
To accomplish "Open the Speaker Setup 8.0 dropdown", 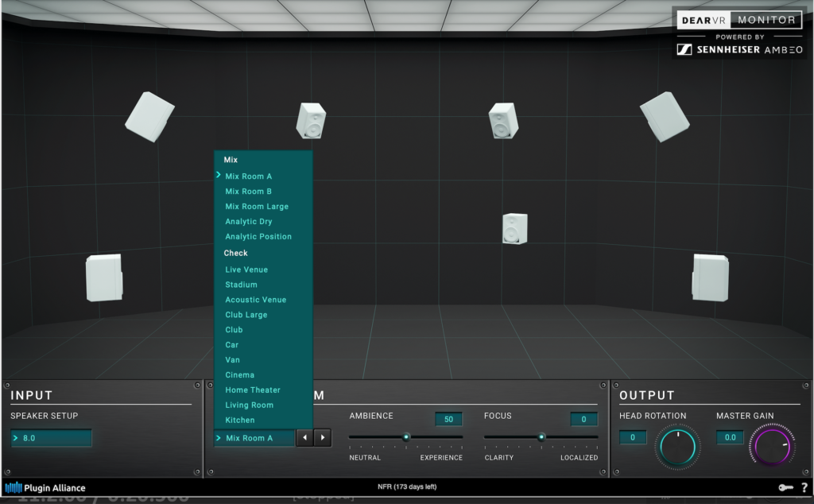I will tap(52, 438).
